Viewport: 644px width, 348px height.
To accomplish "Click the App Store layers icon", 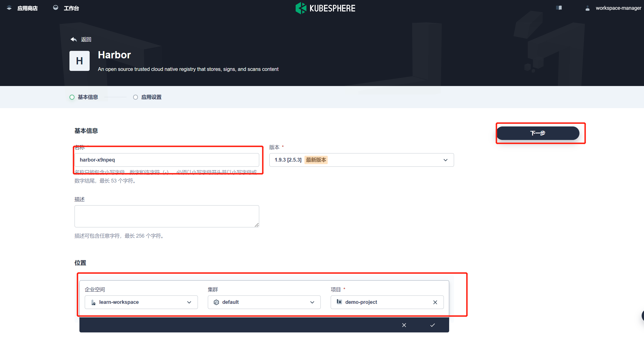I will pyautogui.click(x=9, y=8).
